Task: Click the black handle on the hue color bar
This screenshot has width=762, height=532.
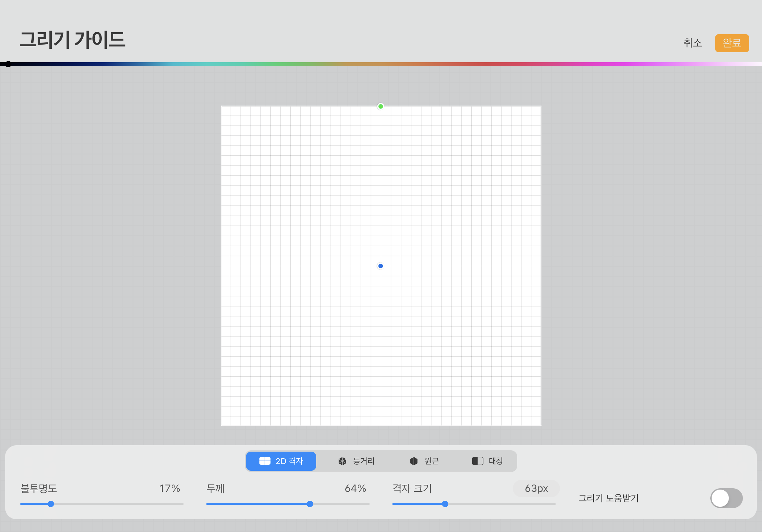Action: (x=8, y=64)
